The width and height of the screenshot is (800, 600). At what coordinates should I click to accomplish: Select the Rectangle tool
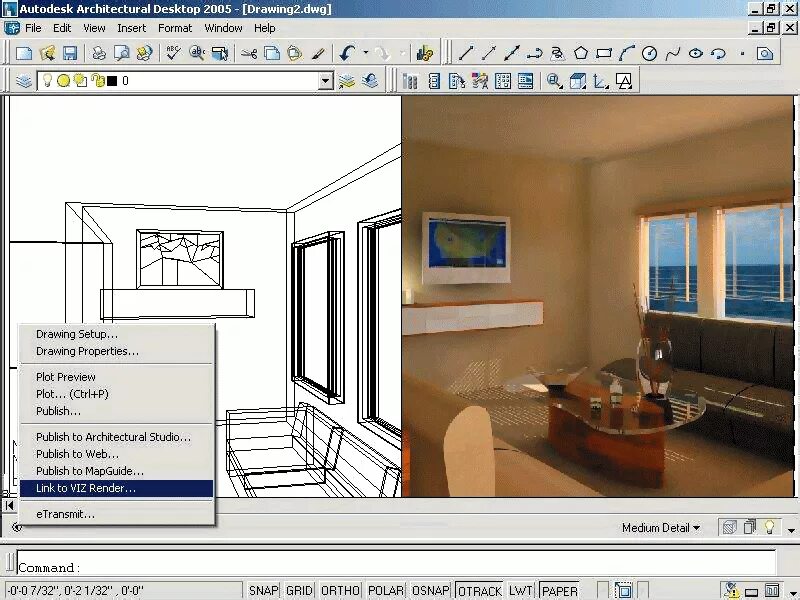[x=604, y=53]
